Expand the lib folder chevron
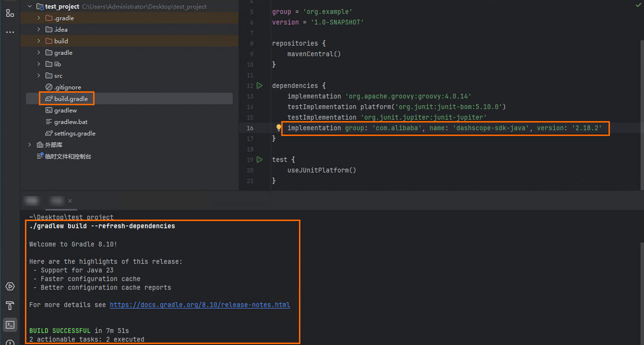This screenshot has height=345, width=644. 39,64
